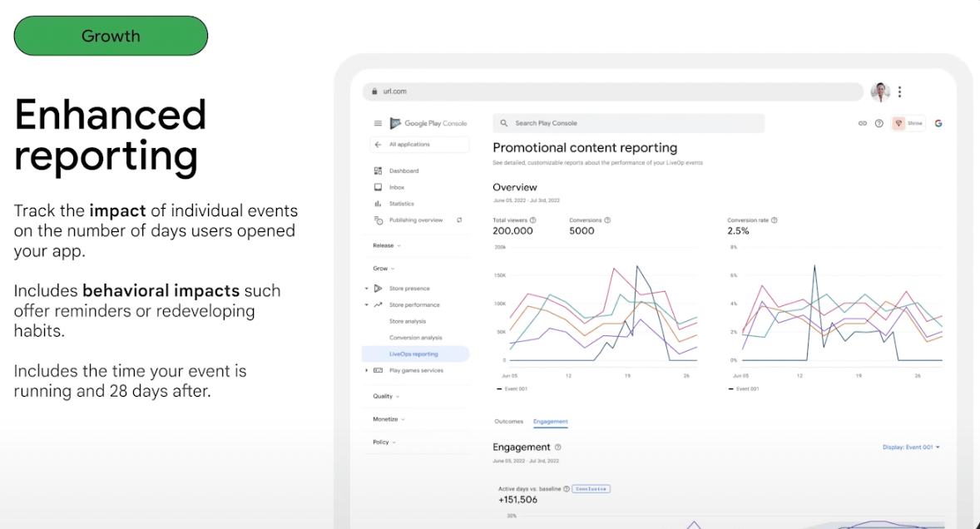Viewport: 980px width, 529px height.
Task: Click info icon beside Conversions
Action: pos(607,220)
